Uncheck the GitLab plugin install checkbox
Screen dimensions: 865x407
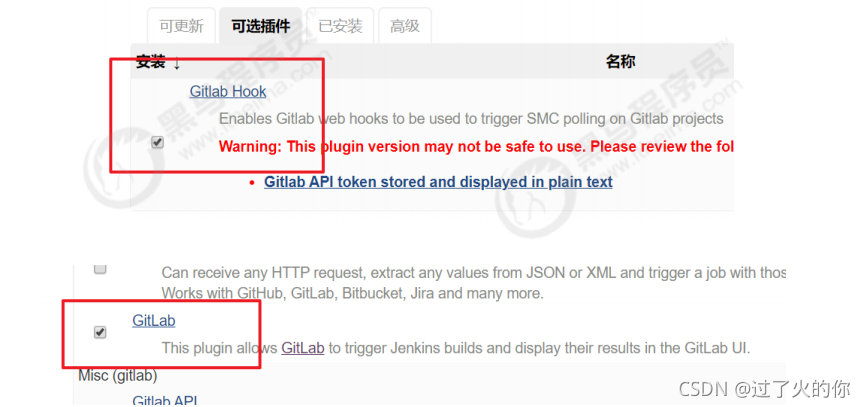(x=100, y=332)
